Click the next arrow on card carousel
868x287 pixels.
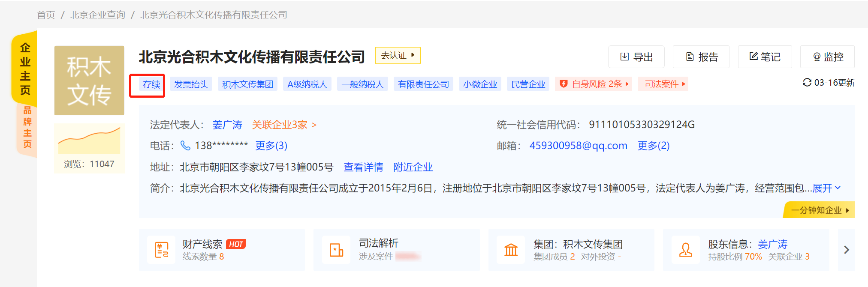pyautogui.click(x=847, y=250)
